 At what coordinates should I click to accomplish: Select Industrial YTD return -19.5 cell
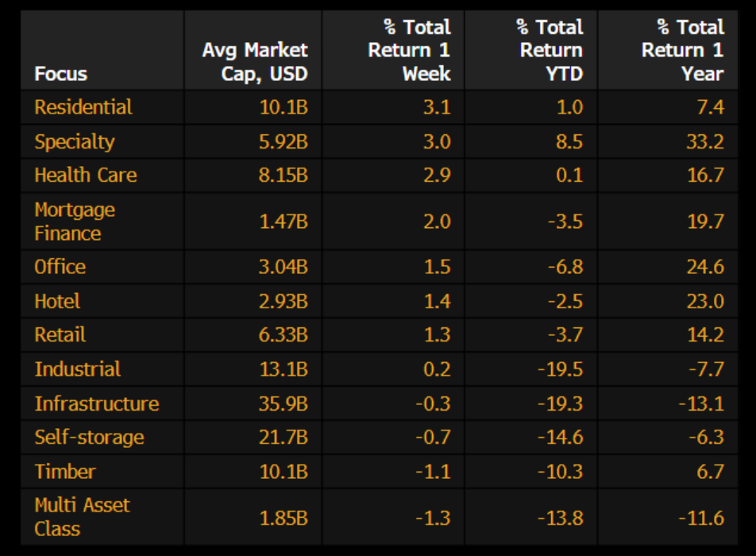(561, 369)
